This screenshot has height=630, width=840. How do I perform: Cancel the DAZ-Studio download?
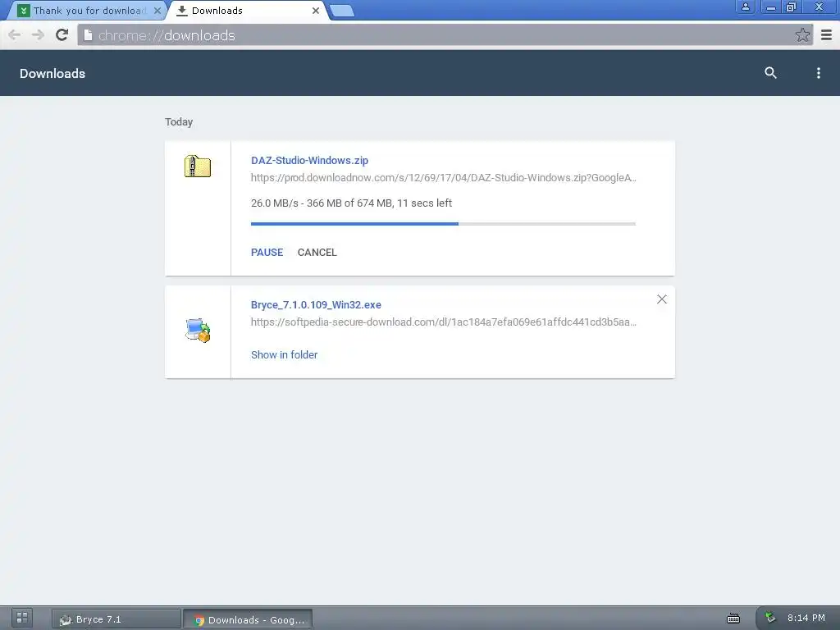(317, 253)
